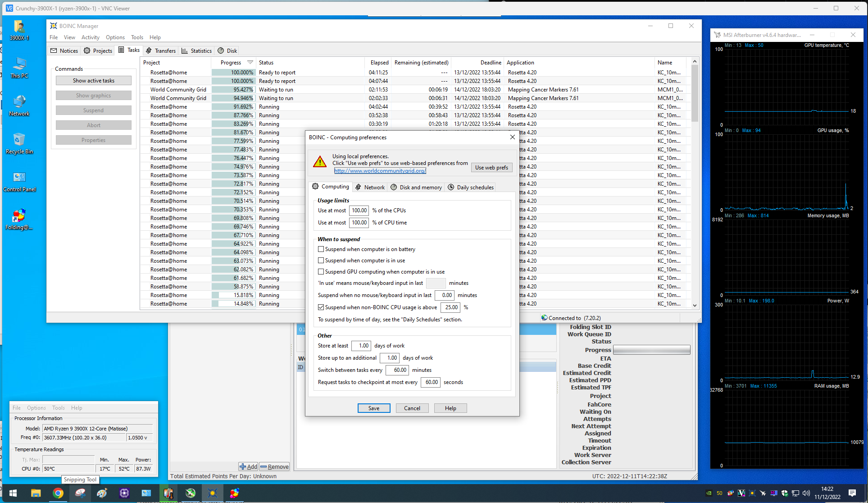Open Windows Security shield tray icon
The width and height of the screenshot is (868, 503).
point(785,493)
